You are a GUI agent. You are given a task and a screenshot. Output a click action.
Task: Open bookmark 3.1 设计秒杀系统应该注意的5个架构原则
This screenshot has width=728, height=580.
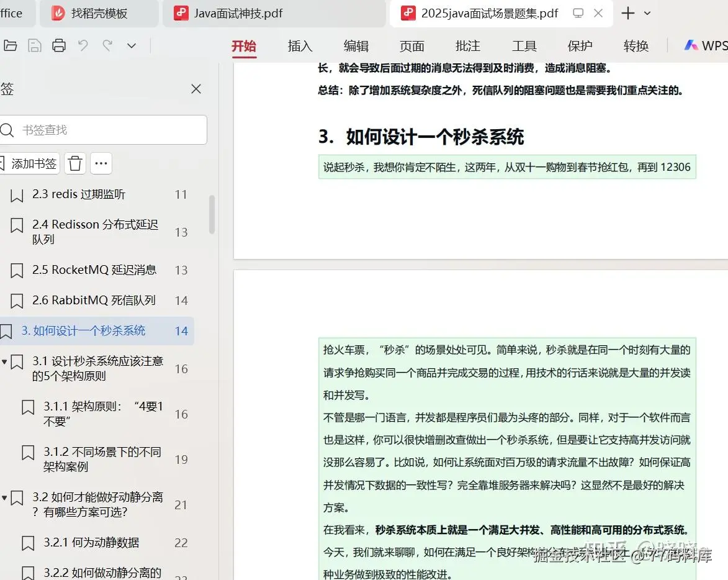[98, 369]
